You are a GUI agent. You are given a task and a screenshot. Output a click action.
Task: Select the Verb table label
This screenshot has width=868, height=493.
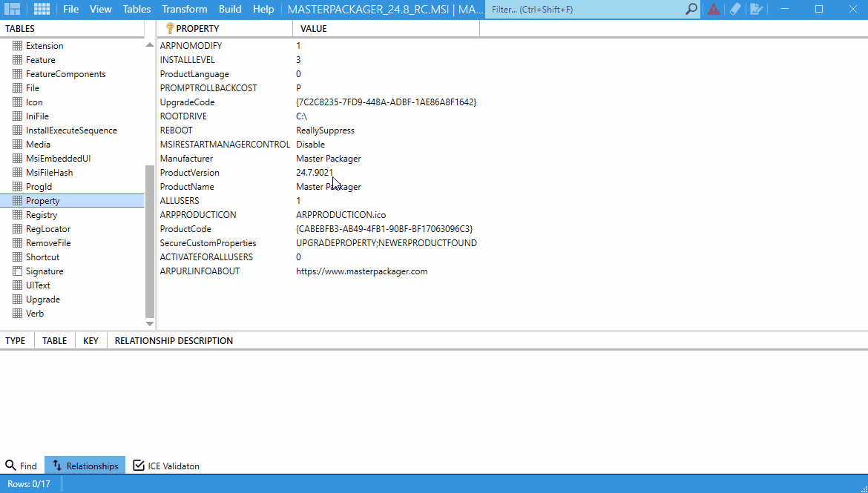pyautogui.click(x=35, y=314)
